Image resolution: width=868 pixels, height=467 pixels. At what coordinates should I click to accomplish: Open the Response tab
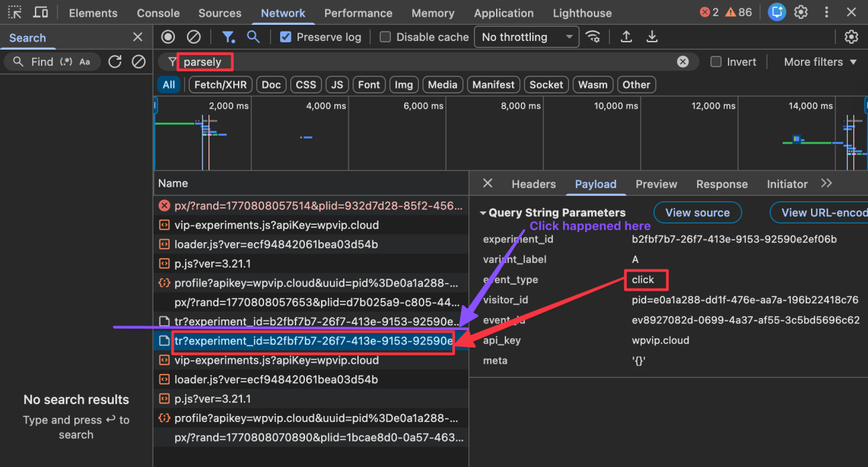pyautogui.click(x=722, y=183)
